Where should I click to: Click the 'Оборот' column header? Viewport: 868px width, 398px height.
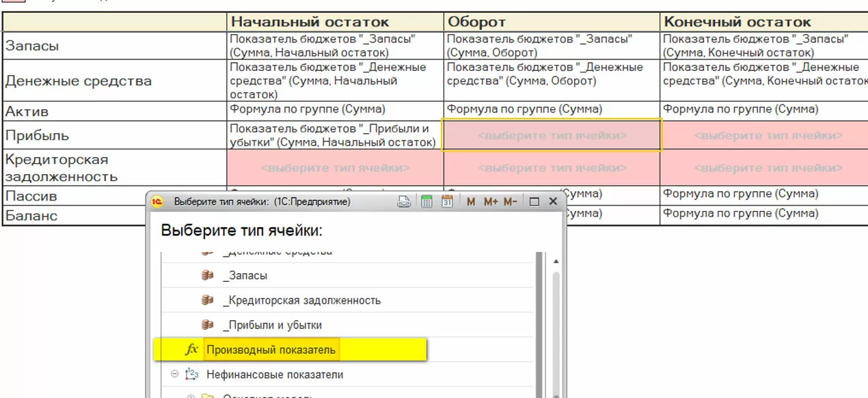tap(552, 22)
